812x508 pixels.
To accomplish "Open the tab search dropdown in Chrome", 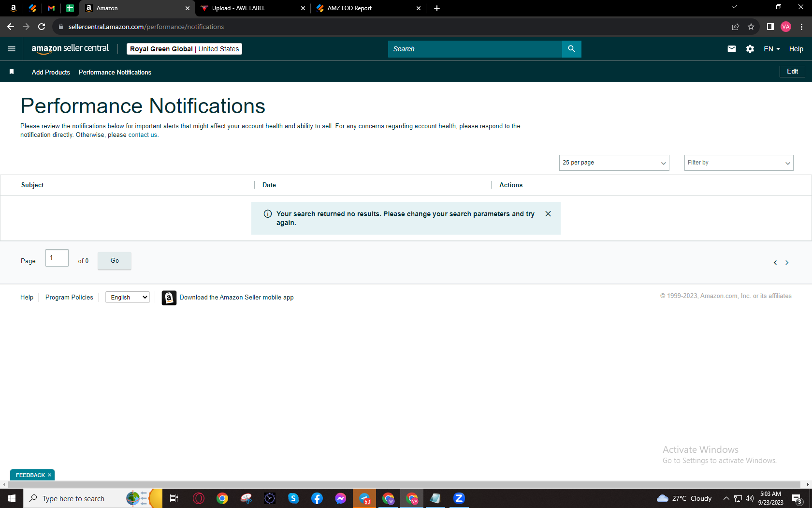I will click(x=734, y=7).
